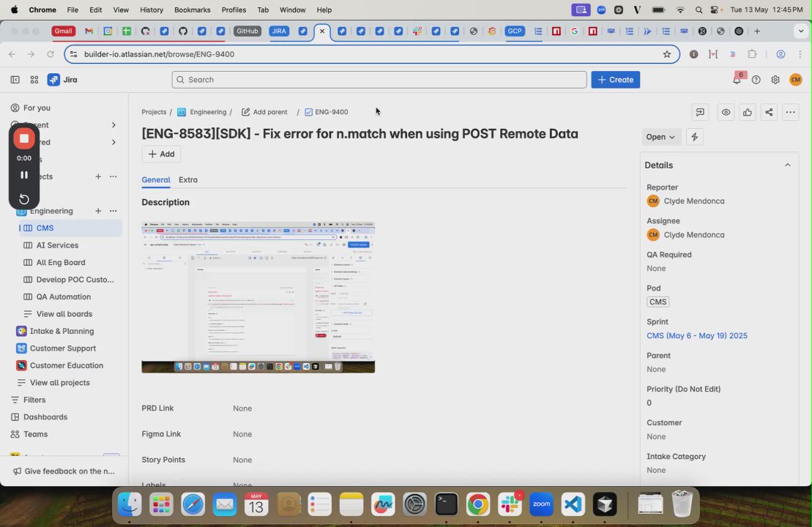This screenshot has width=812, height=527.
Task: Click Give feedback on the new navigation
Action: click(64, 471)
